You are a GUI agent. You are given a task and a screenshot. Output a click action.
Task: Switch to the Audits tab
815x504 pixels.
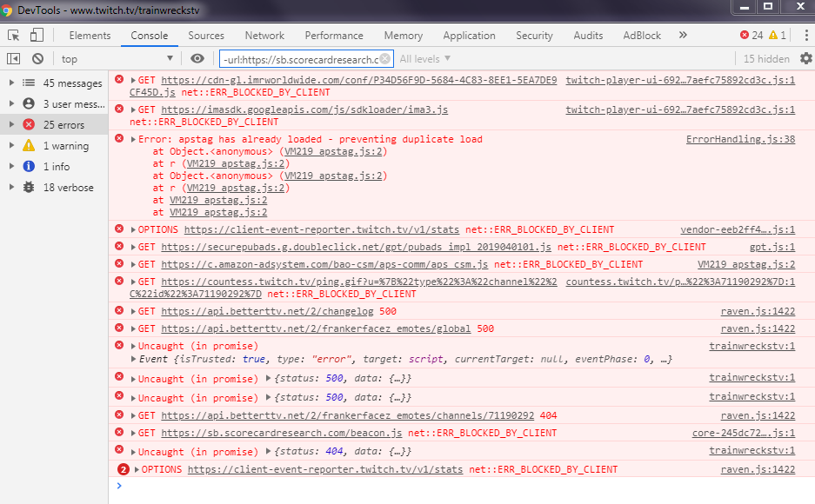pos(588,36)
